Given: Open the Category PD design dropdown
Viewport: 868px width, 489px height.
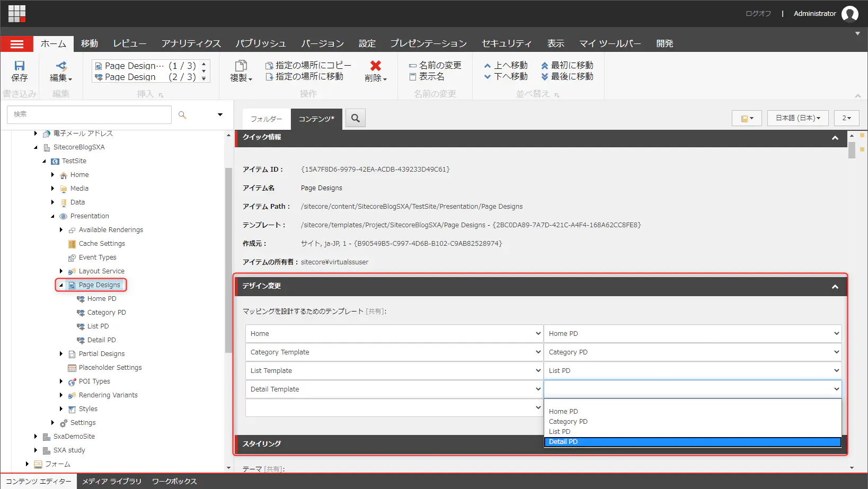Looking at the screenshot, I should point(693,352).
